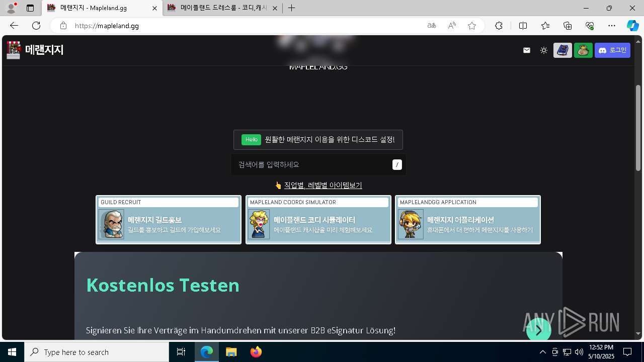Open the 원활한 메랜지지 디스코드 설정 banner
The width and height of the screenshot is (644, 362).
pos(318,140)
